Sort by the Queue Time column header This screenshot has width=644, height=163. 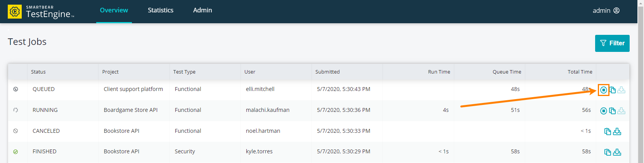click(x=507, y=72)
